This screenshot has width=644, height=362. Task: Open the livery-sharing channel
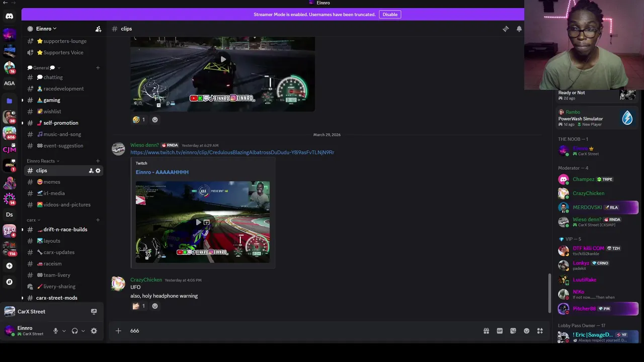(63, 287)
